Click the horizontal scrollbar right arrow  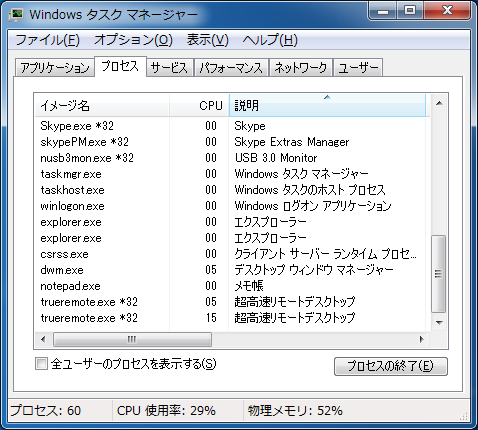(x=422, y=340)
